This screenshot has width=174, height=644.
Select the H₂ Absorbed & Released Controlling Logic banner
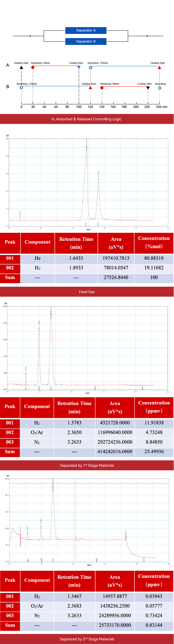point(87,119)
